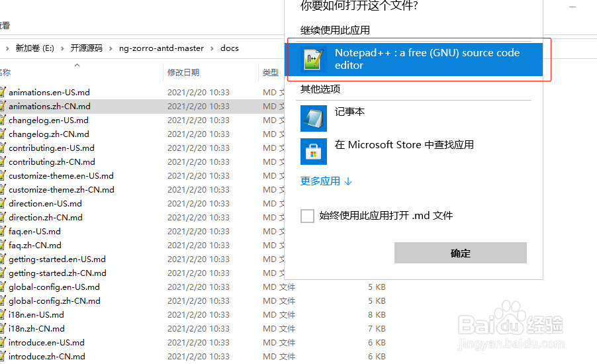
Task: Select file global-config.zh-CN.md
Action: [54, 300]
